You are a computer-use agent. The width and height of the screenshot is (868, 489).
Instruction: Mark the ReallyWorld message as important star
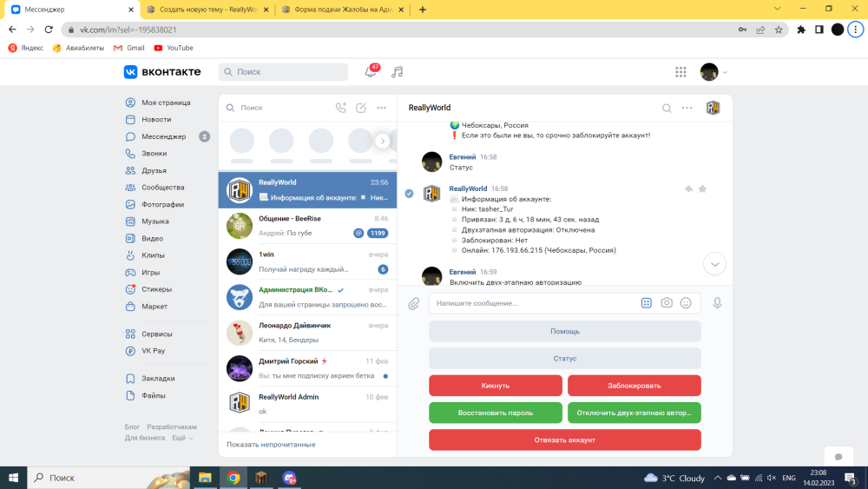point(702,188)
